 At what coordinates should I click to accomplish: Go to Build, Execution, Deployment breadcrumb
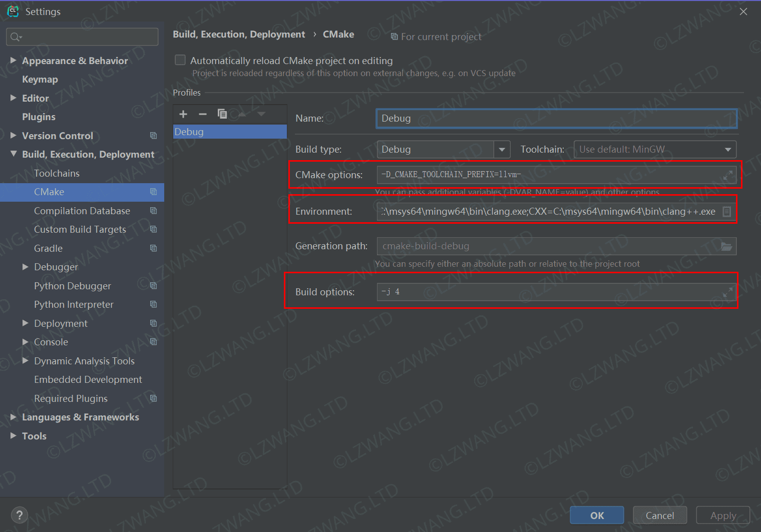[239, 35]
